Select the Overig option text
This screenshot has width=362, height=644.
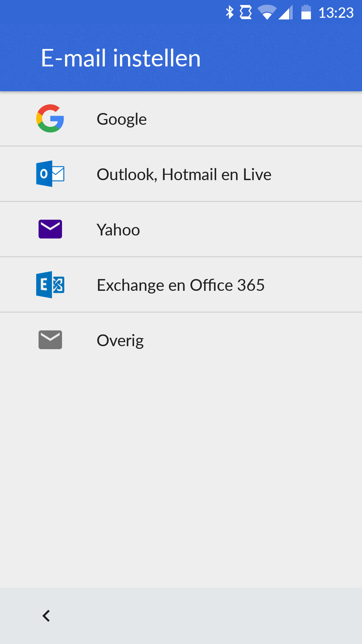(120, 340)
